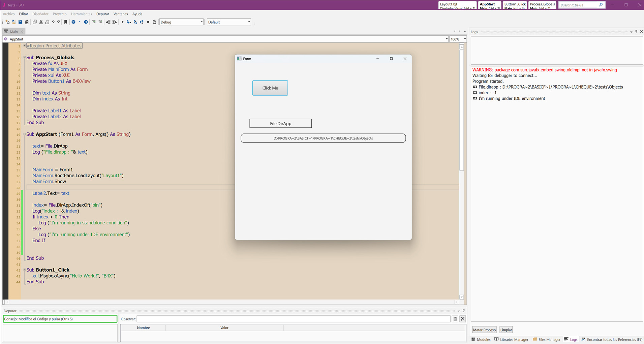The width and height of the screenshot is (644, 344).
Task: Click the Step In debug icon
Action: [129, 22]
